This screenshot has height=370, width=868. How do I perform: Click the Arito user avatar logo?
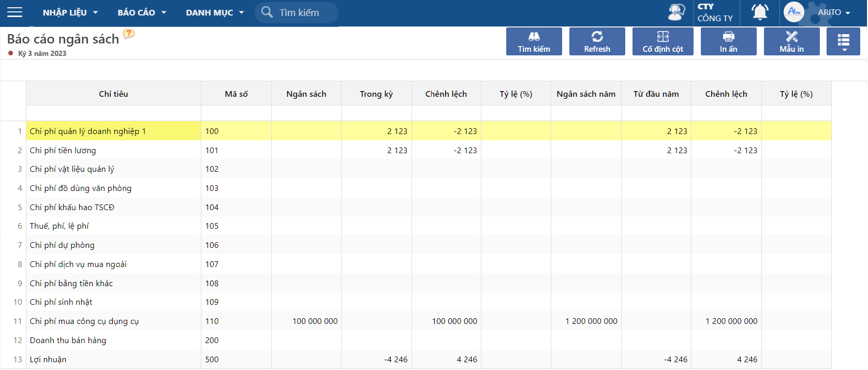tap(793, 12)
